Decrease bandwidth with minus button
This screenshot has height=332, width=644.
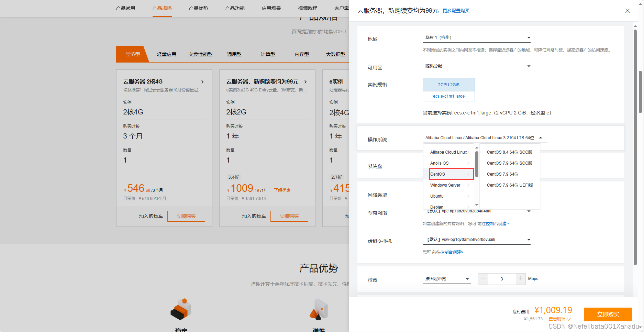483,279
